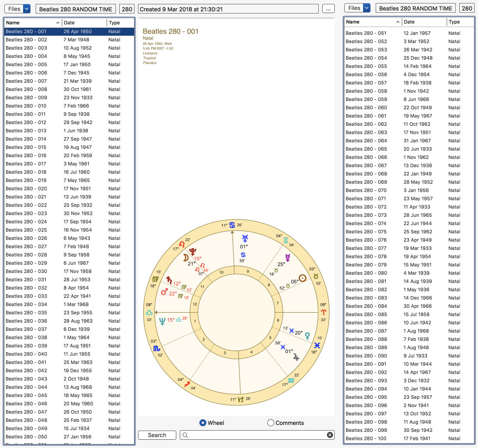Click the Scorpio sign on the outer ring
The height and width of the screenshot is (448, 478).
156,348
